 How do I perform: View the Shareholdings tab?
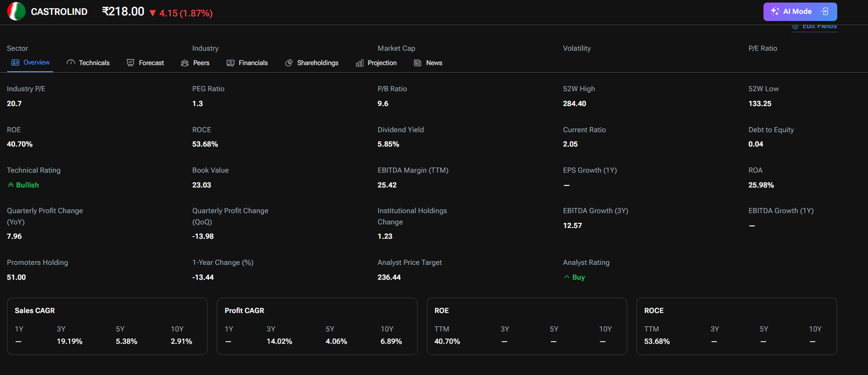312,63
